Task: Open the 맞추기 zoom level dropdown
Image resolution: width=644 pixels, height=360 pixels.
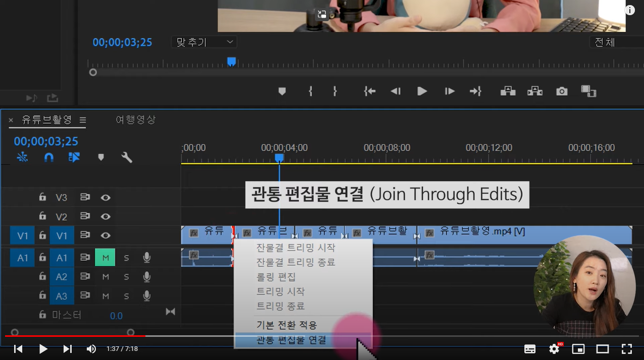Action: pyautogui.click(x=204, y=42)
